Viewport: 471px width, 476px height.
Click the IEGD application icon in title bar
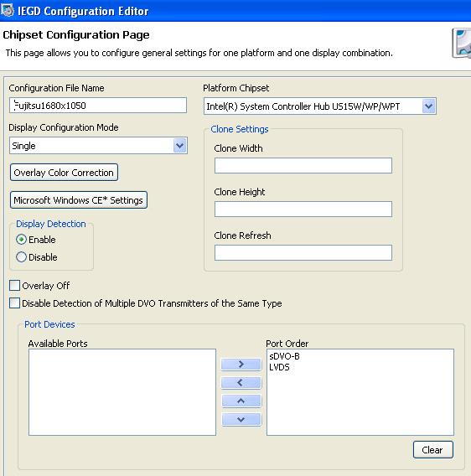coord(8,10)
